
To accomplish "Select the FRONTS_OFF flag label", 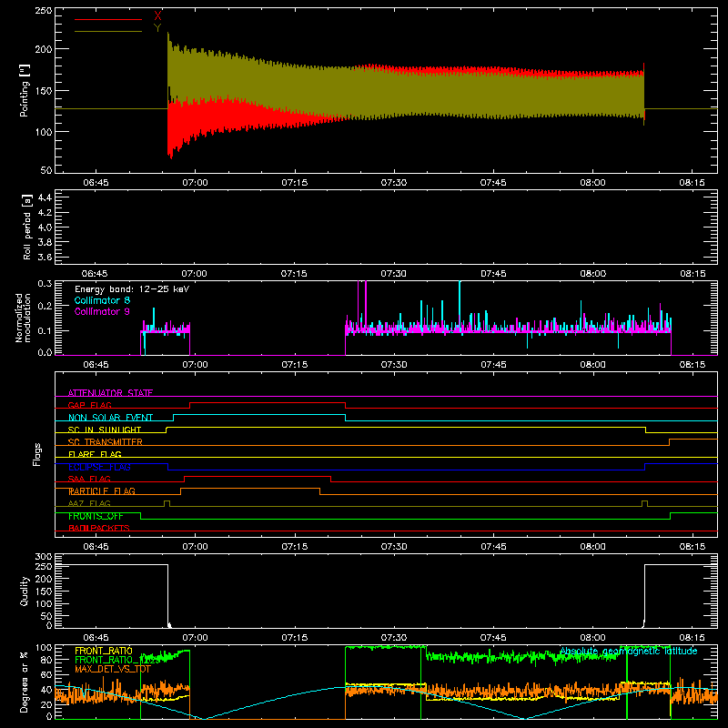I will 96,516.
